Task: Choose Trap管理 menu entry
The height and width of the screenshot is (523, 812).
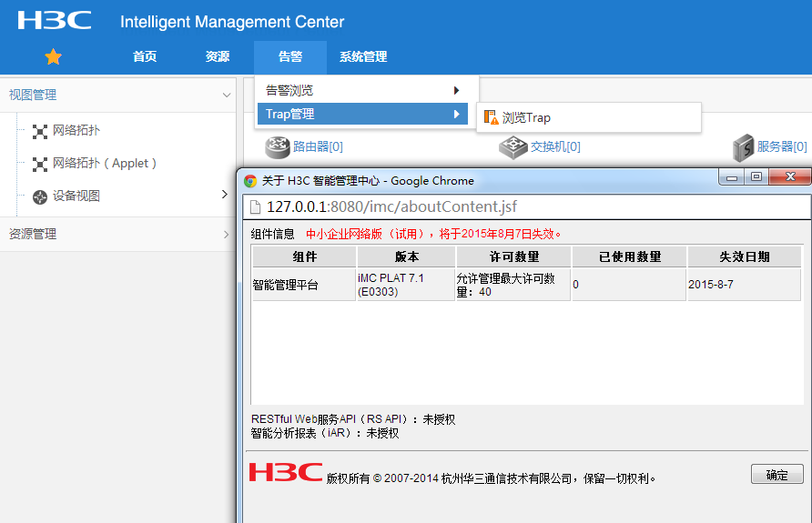Action: (x=362, y=114)
